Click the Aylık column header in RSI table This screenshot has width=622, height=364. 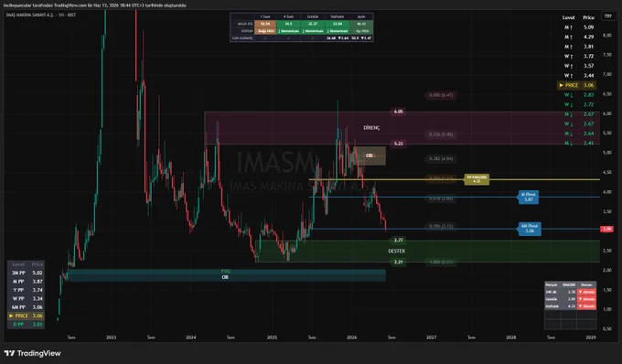click(x=361, y=16)
